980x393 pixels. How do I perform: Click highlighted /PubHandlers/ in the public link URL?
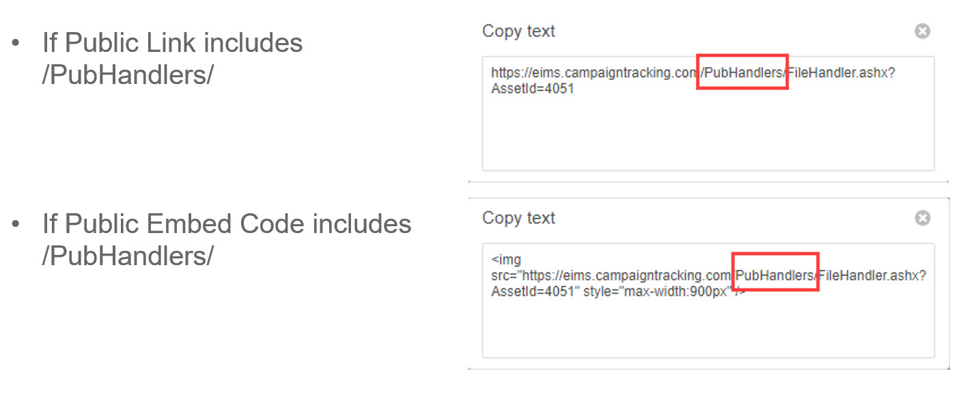tap(742, 72)
